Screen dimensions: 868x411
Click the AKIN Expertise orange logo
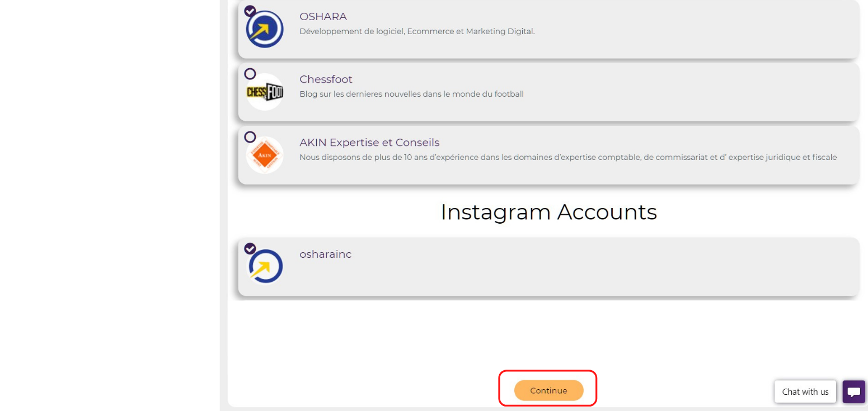point(265,155)
